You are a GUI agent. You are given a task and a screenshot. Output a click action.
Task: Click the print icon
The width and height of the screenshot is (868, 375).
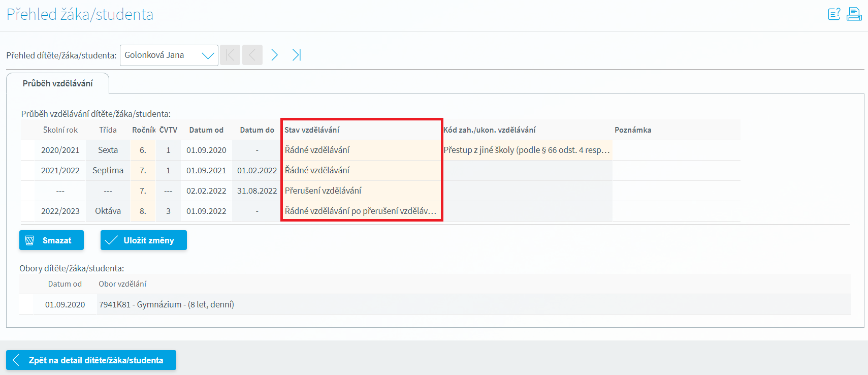click(x=854, y=14)
